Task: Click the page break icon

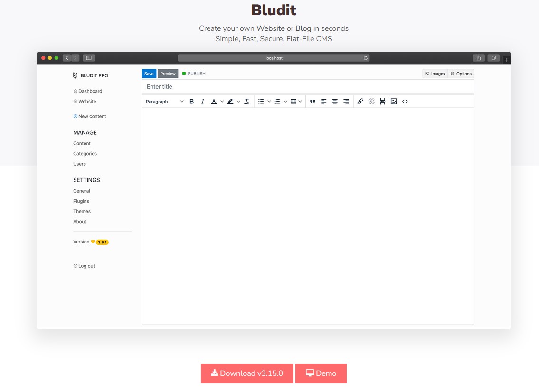Action: point(382,102)
